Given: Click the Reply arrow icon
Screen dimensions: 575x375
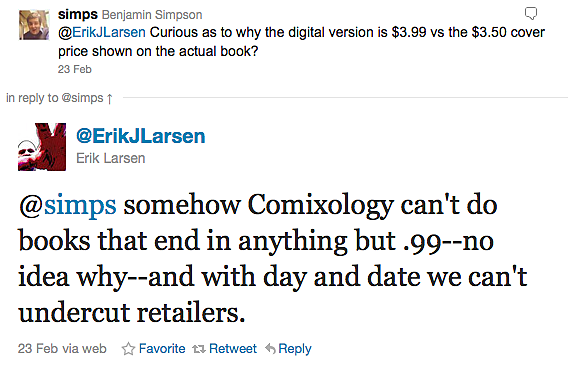Looking at the screenshot, I should [270, 349].
